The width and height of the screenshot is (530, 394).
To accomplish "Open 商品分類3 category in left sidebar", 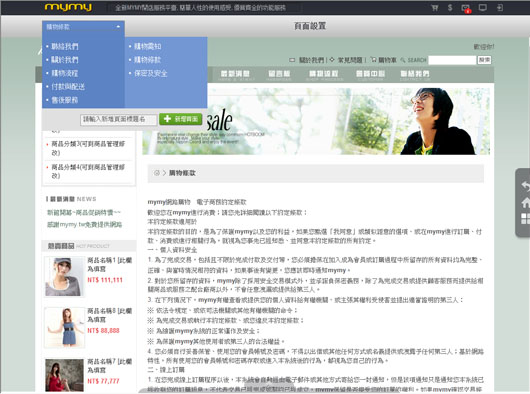I will [x=88, y=148].
